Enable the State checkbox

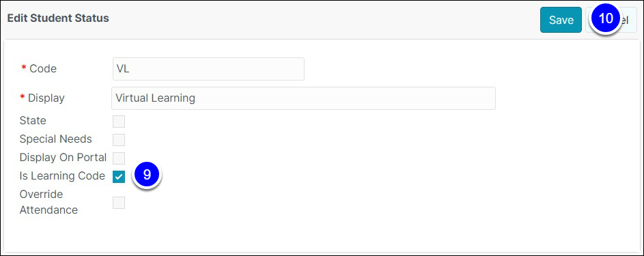point(119,122)
